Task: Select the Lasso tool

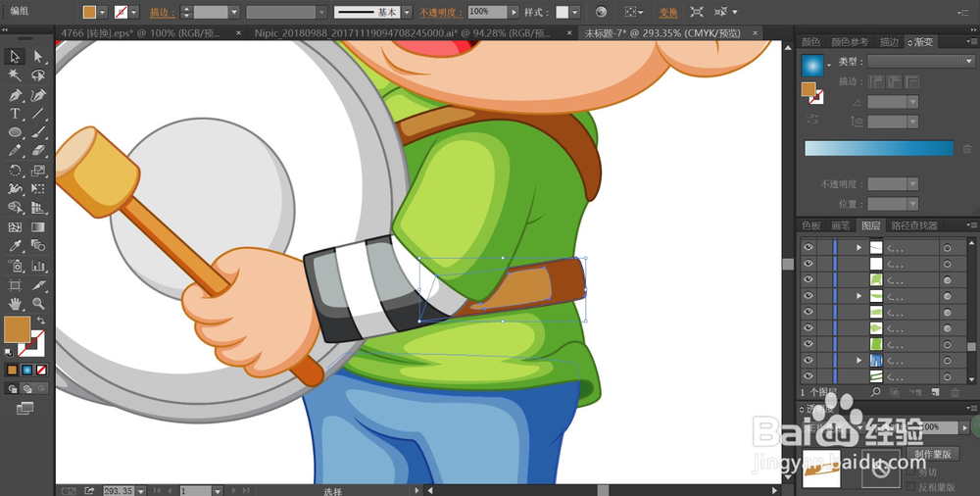Action: click(38, 75)
